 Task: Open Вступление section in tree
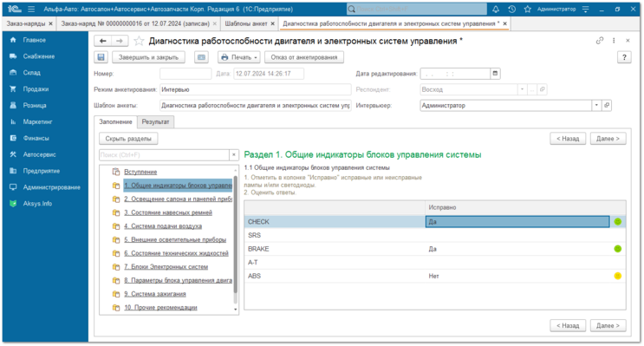pos(140,172)
